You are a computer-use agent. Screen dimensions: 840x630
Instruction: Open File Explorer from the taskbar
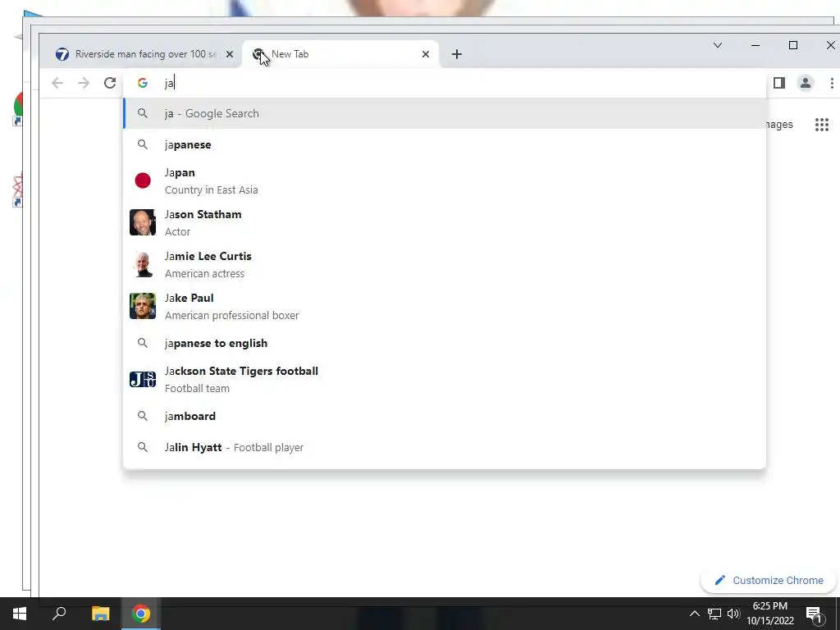[100, 614]
